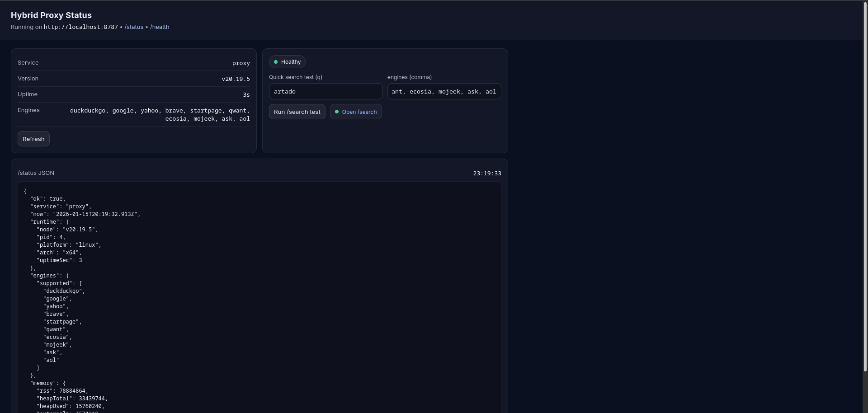
Task: Run the /search test
Action: point(297,112)
